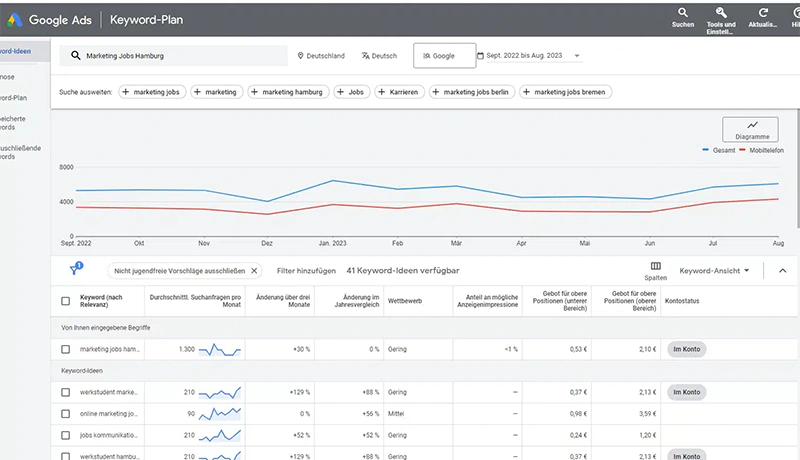The image size is (800, 460).
Task: Collapse the table with the chevron-up arrow
Action: [x=782, y=271]
